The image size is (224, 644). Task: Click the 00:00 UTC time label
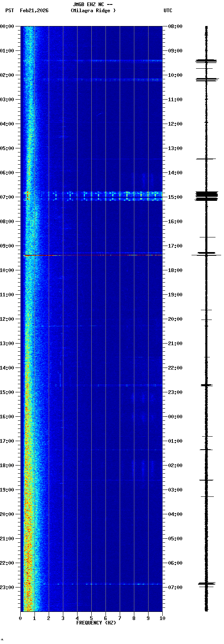click(x=175, y=417)
